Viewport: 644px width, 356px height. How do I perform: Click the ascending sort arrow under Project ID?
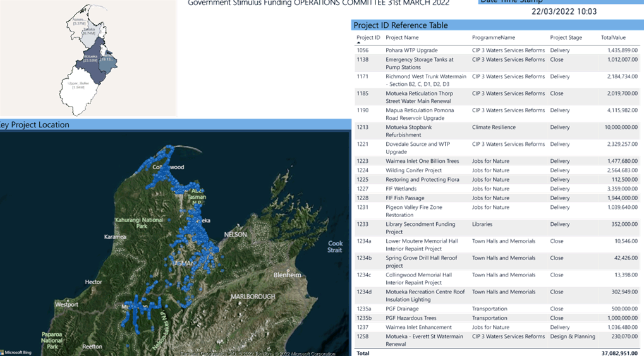358,43
